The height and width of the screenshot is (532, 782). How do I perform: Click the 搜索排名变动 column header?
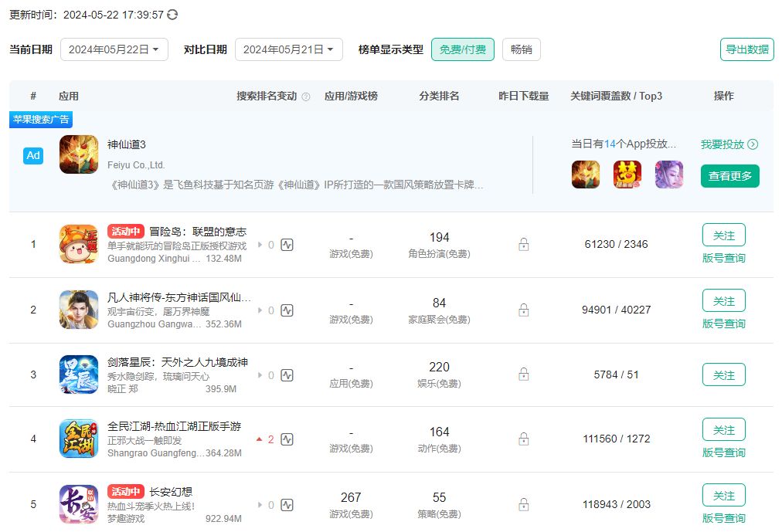[x=267, y=97]
